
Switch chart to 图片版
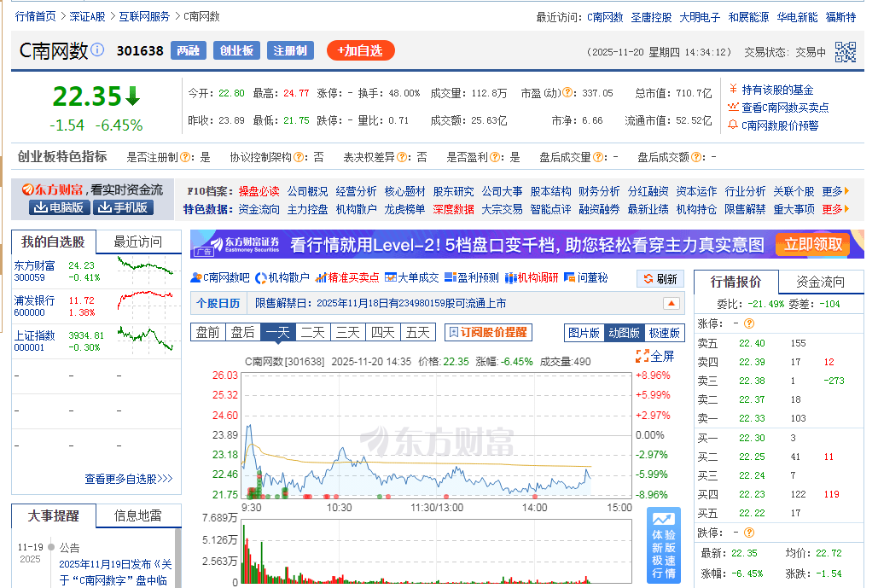[584, 333]
